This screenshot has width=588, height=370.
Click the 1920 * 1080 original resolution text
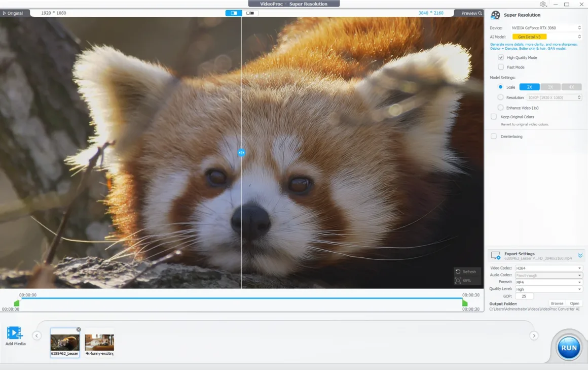(54, 13)
